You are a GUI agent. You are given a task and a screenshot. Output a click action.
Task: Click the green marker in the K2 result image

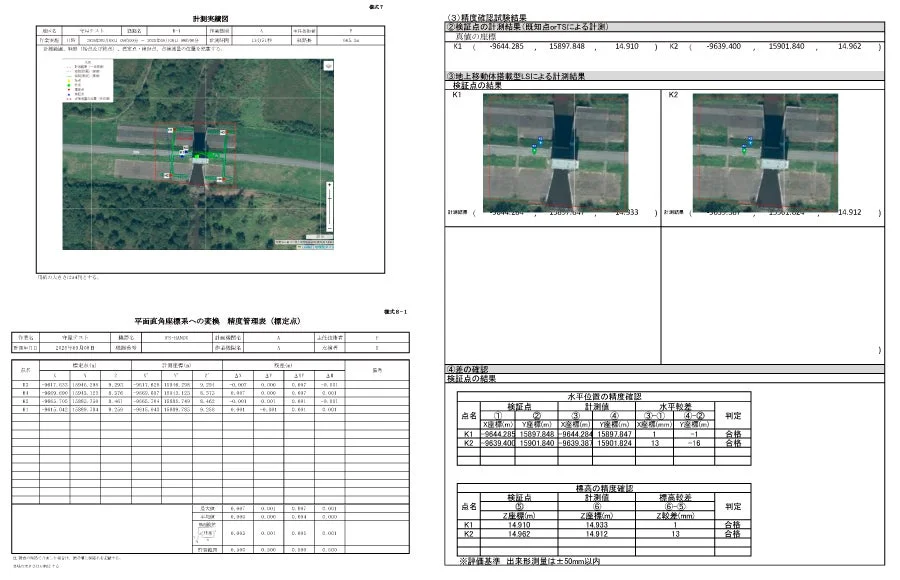pyautogui.click(x=743, y=150)
